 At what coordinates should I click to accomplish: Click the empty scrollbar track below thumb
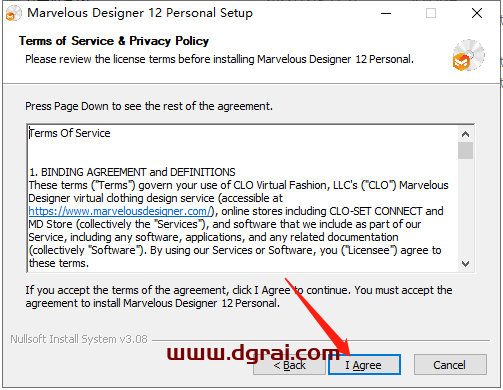click(465, 208)
